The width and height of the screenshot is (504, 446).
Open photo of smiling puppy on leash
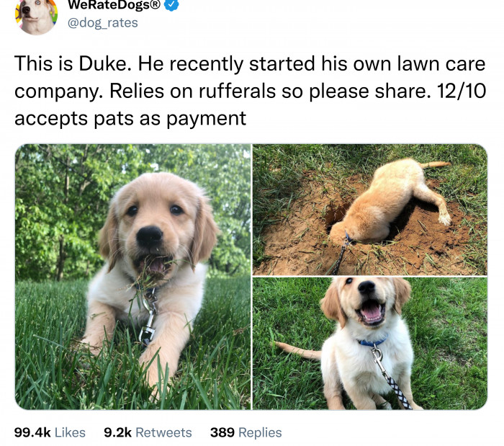click(x=370, y=343)
